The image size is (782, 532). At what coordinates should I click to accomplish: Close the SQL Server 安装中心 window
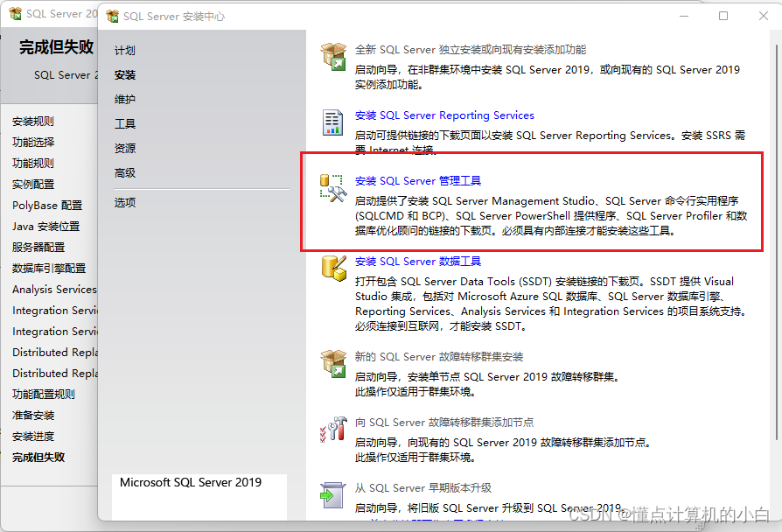click(763, 16)
